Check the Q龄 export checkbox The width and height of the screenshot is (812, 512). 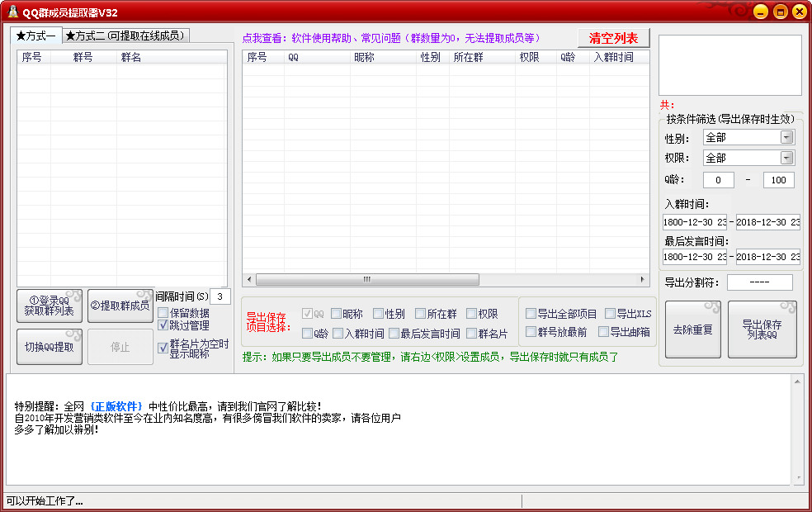click(307, 334)
